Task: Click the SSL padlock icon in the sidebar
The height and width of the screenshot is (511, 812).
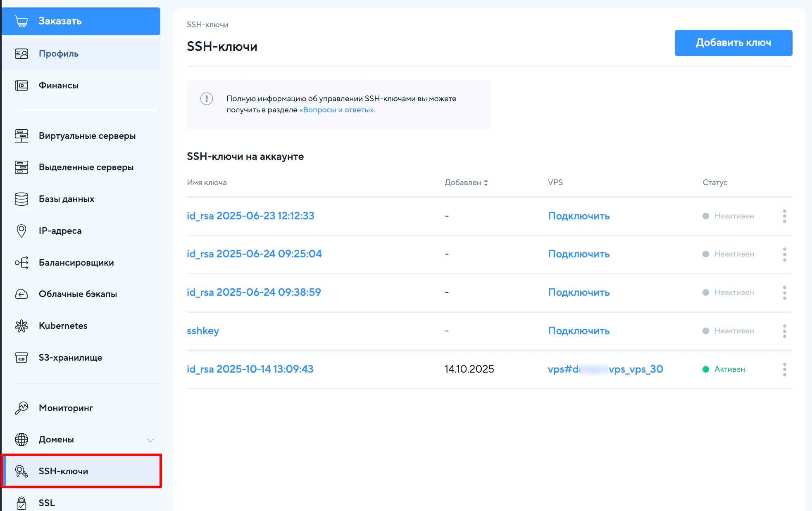Action: coord(21,503)
